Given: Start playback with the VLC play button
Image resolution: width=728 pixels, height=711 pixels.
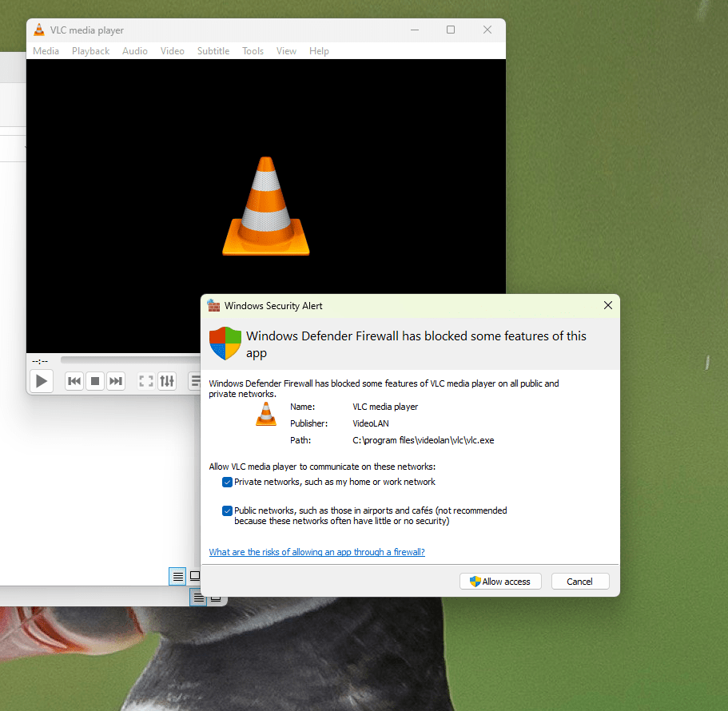Looking at the screenshot, I should click(42, 381).
